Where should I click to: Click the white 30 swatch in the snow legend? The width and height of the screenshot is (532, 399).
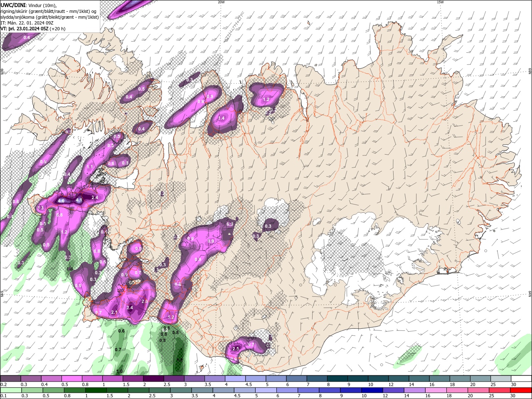[x=521, y=379]
